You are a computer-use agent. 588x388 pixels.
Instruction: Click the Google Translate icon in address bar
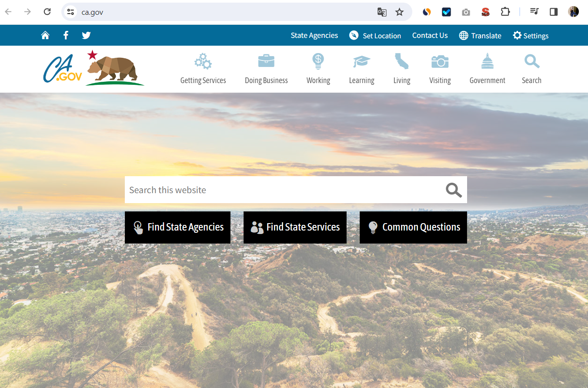(x=382, y=12)
